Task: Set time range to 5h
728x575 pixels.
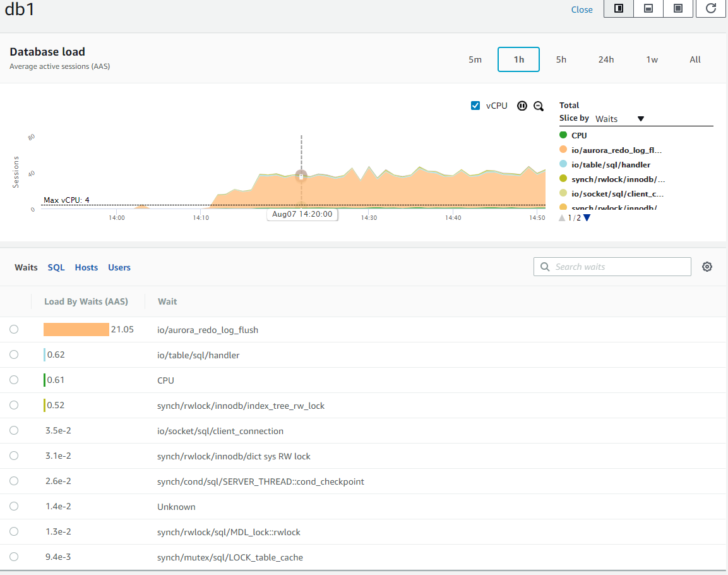Action: tap(561, 59)
